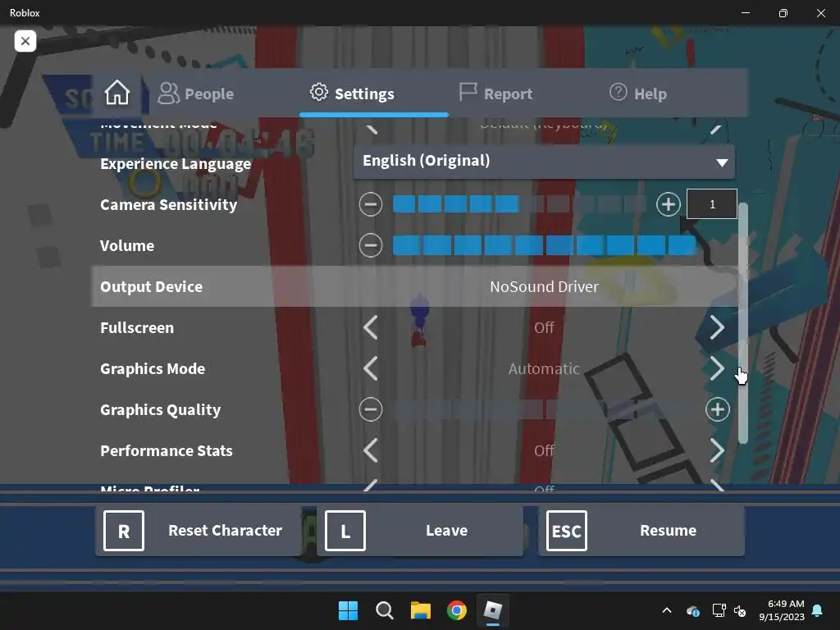Select the Settings tab
This screenshot has width=840, height=630.
[x=352, y=94]
